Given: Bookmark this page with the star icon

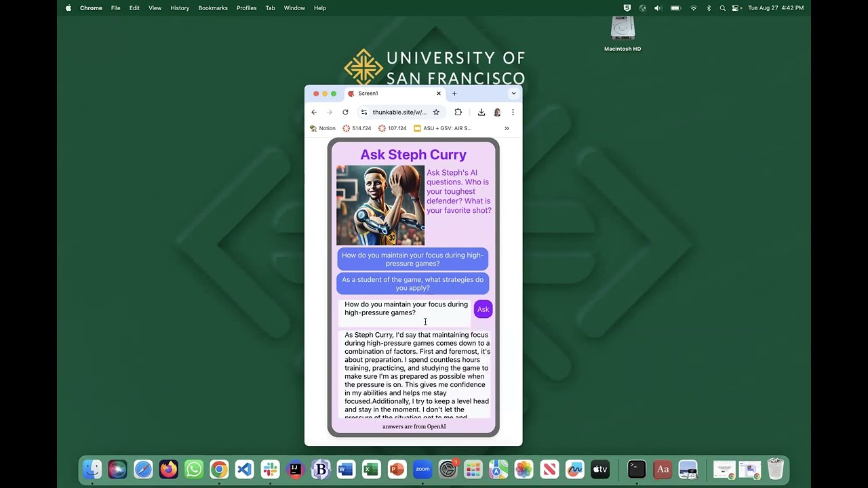Looking at the screenshot, I should 436,113.
